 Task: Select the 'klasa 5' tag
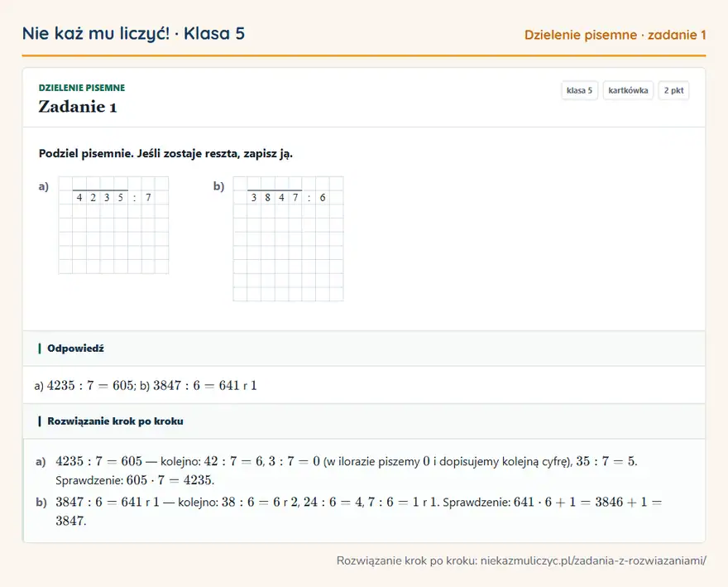coord(579,90)
